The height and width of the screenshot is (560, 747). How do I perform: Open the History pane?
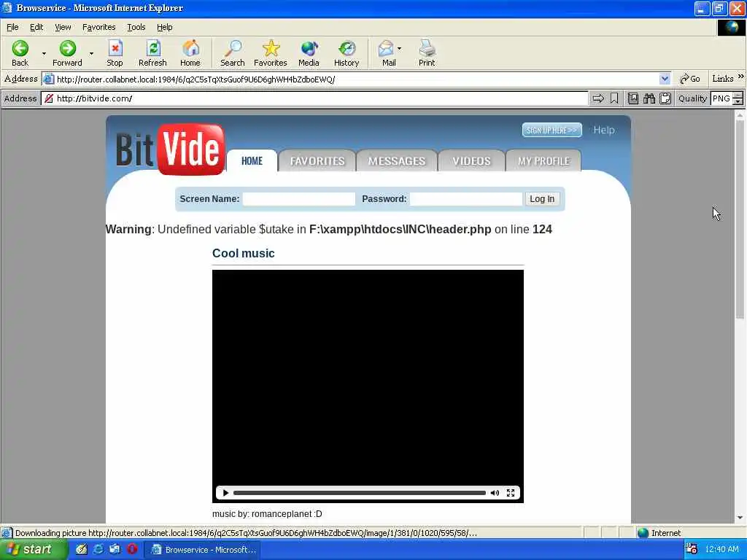[347, 52]
